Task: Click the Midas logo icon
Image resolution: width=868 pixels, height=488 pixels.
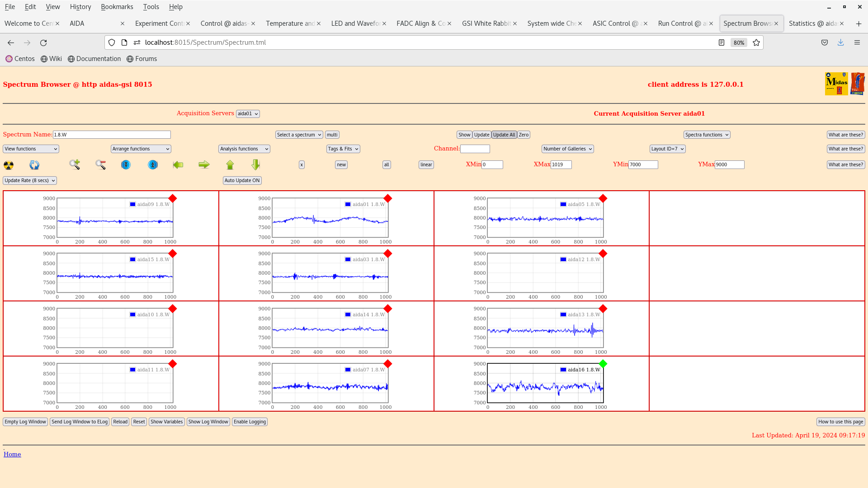Action: [x=836, y=84]
